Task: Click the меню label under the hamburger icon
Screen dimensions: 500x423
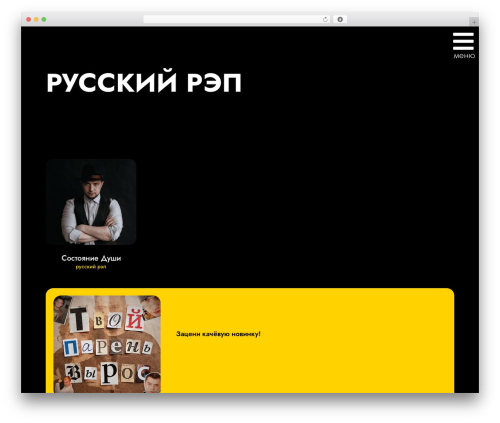Action: coord(464,56)
